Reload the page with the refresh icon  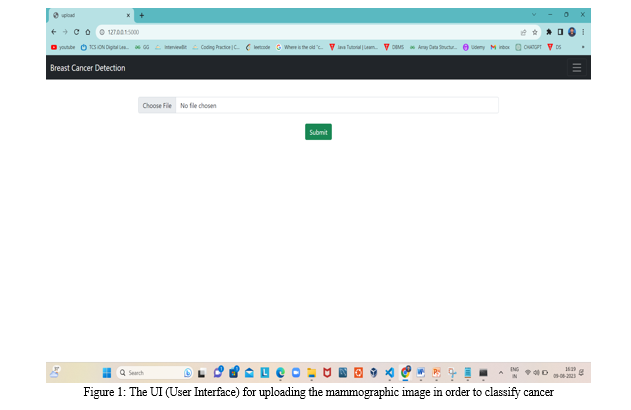click(76, 32)
